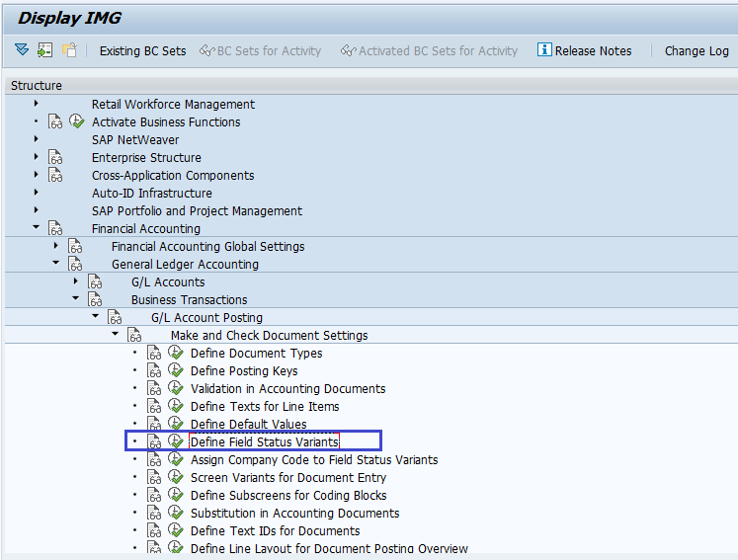Click the second toolbar icon with green arrow
This screenshot has height=560, width=738.
pyautogui.click(x=45, y=50)
